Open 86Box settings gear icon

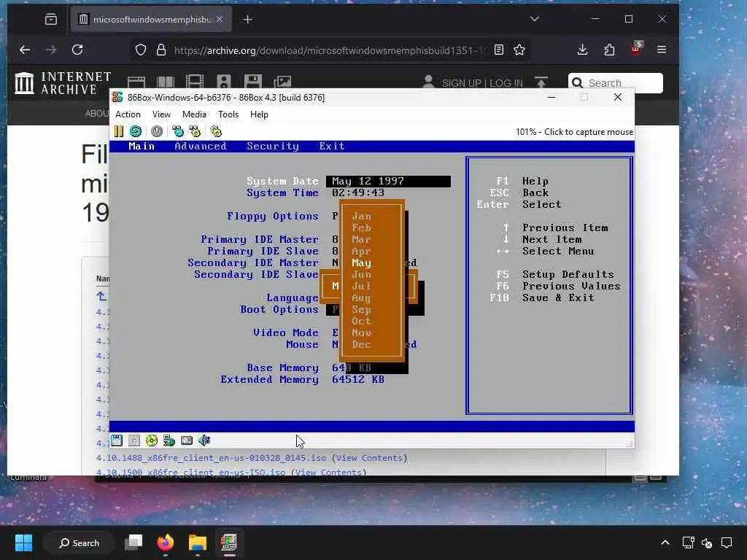pos(216,131)
